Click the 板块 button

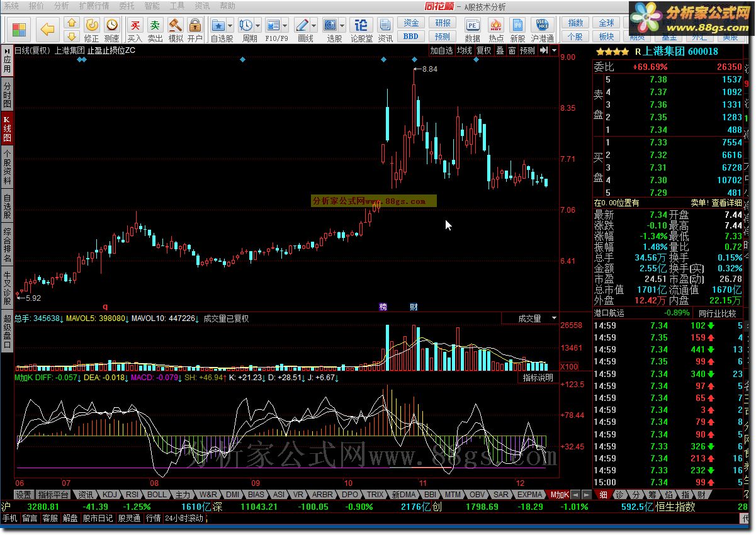[606, 37]
